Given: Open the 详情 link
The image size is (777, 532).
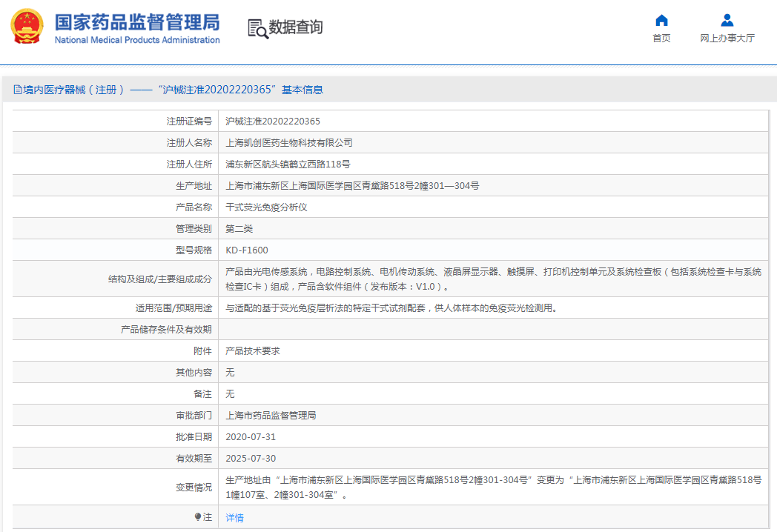Looking at the screenshot, I should 234,518.
